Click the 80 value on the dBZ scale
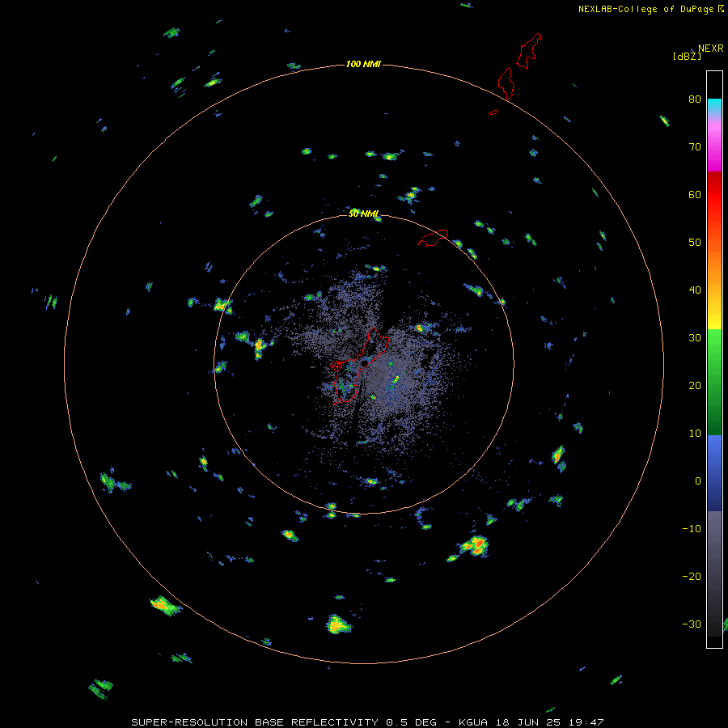Image resolution: width=728 pixels, height=728 pixels. tap(695, 99)
